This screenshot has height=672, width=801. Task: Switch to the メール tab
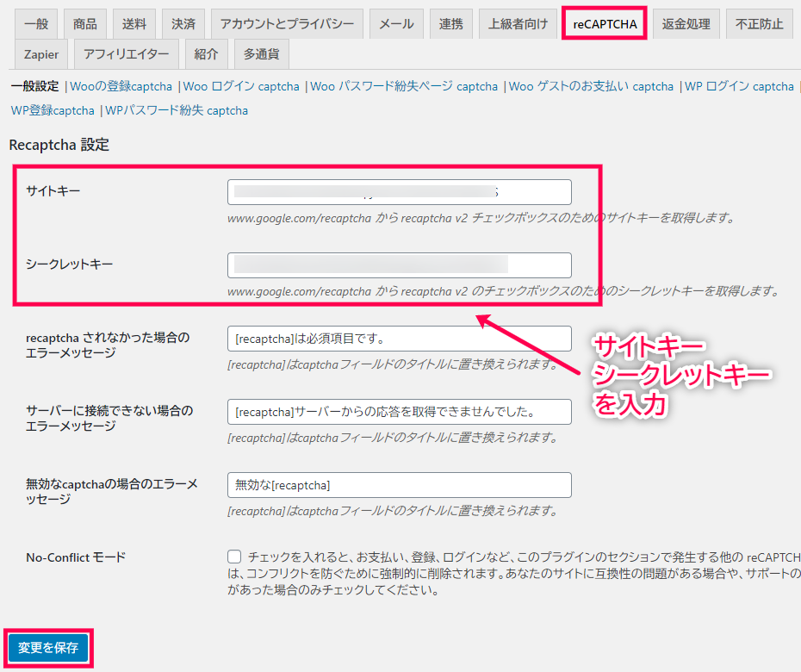click(x=396, y=24)
